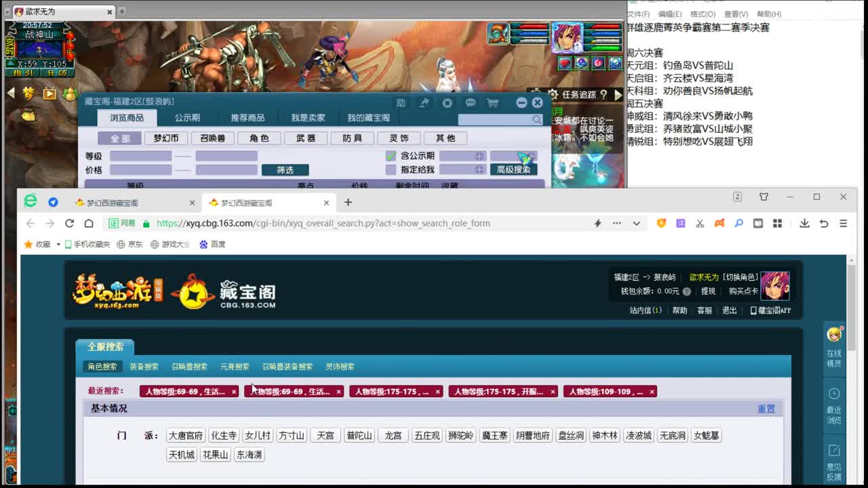Click the wallet balance help question mark
Image resolution: width=868 pixels, height=488 pixels.
686,291
